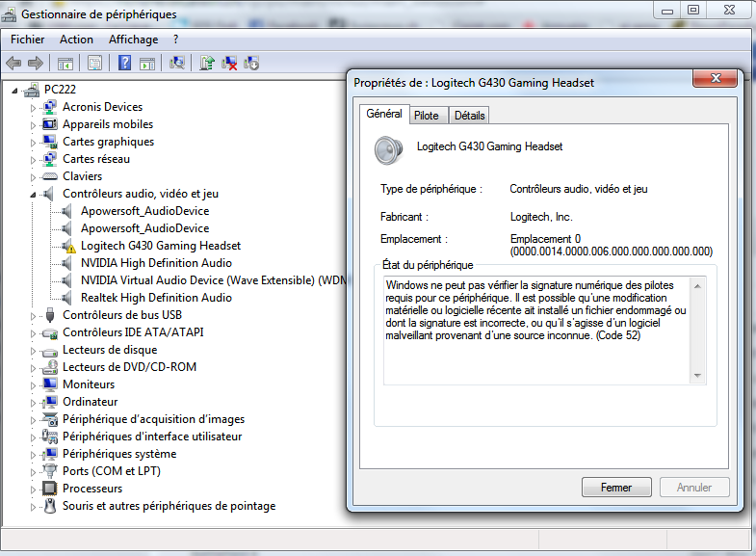Select the second Apowersoft_AudioDevice entry
Image resolution: width=756 pixels, height=556 pixels.
pyautogui.click(x=144, y=228)
